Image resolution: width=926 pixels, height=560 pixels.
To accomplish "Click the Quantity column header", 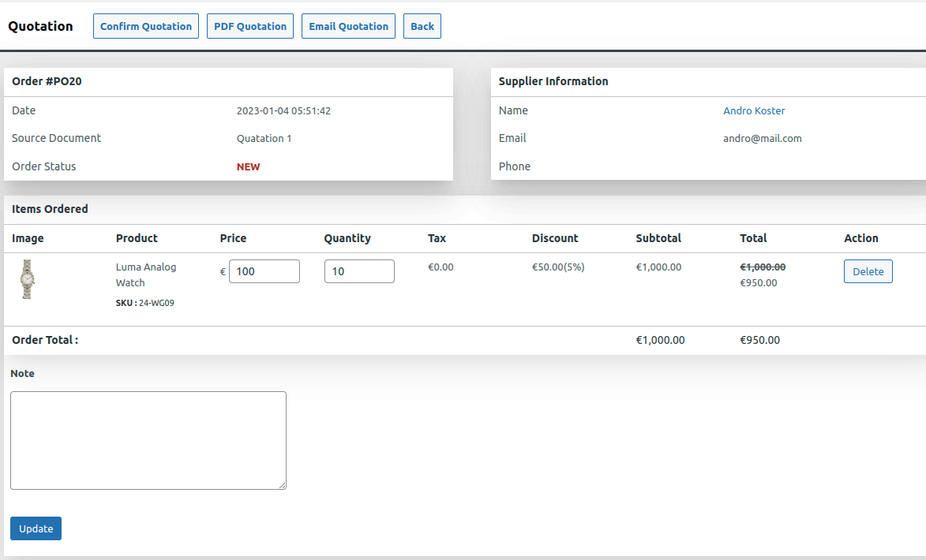I will click(x=347, y=238).
